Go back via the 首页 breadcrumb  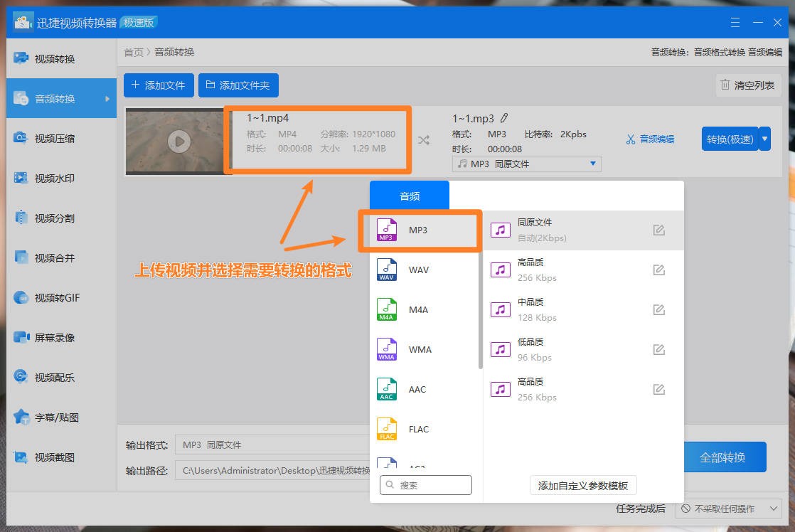(x=134, y=51)
